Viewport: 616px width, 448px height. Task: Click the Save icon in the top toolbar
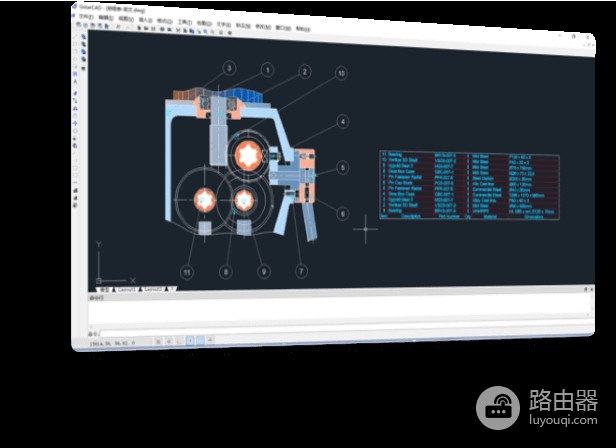tap(92, 27)
